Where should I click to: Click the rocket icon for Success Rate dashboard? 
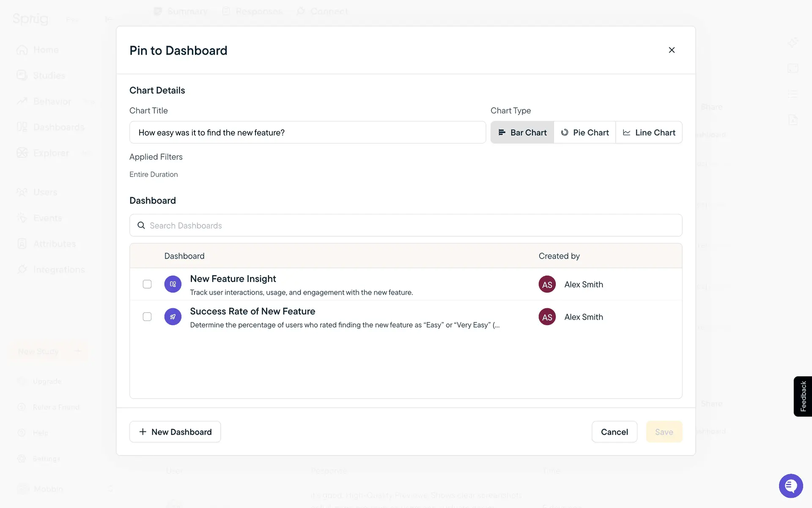pyautogui.click(x=173, y=317)
